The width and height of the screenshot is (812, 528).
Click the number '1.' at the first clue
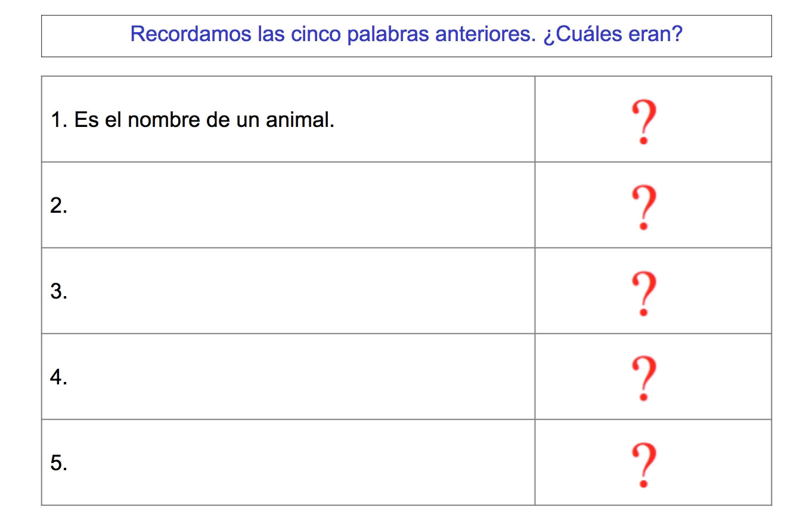(x=58, y=120)
